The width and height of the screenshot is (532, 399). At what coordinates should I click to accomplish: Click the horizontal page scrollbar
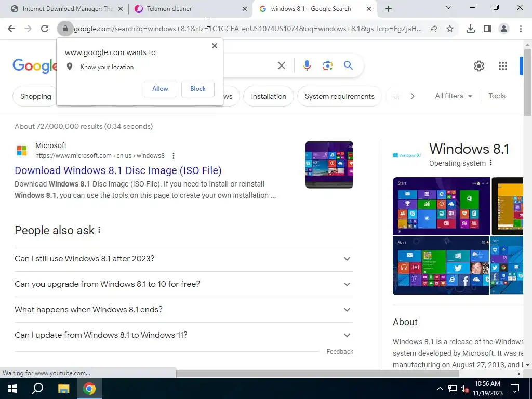coord(317,374)
